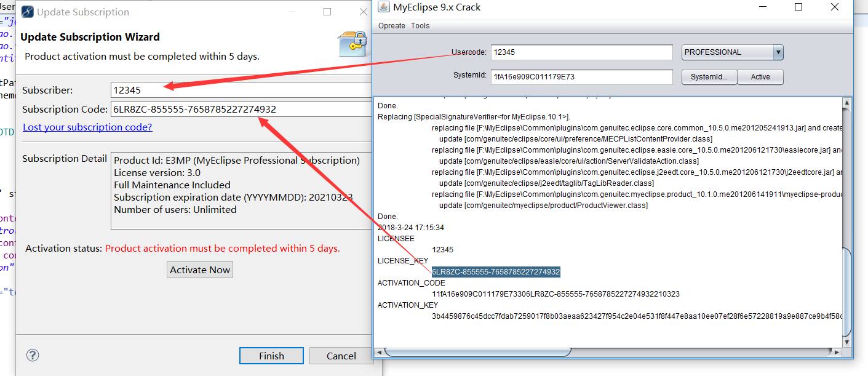Click the Finish button in Update Subscription

[271, 356]
